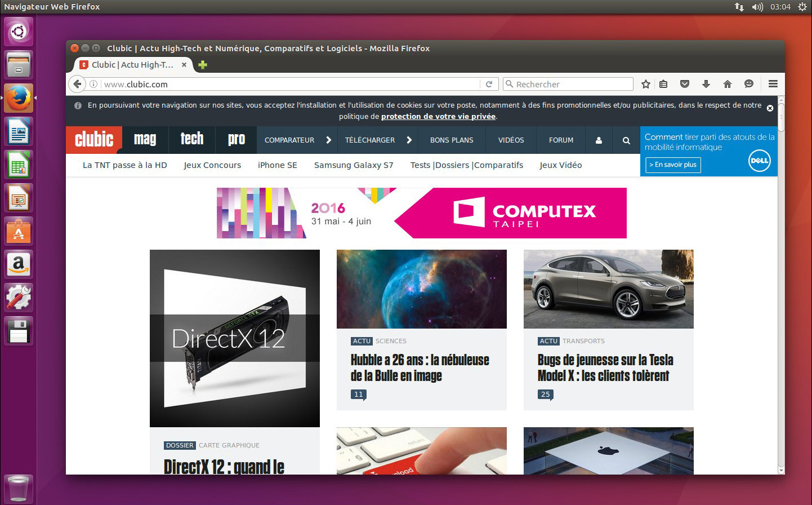Screen dimensions: 812x505
Task: Select the Bons Plans menu item
Action: [452, 140]
